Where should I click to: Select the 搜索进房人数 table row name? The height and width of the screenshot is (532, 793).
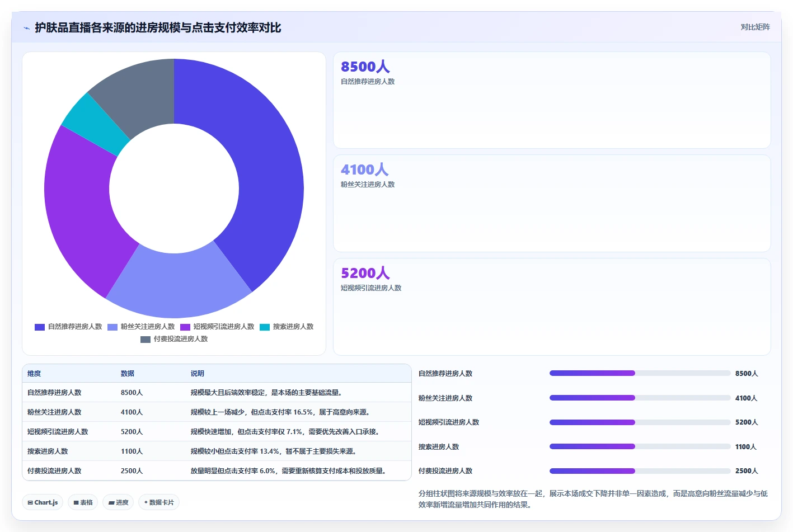pyautogui.click(x=48, y=451)
